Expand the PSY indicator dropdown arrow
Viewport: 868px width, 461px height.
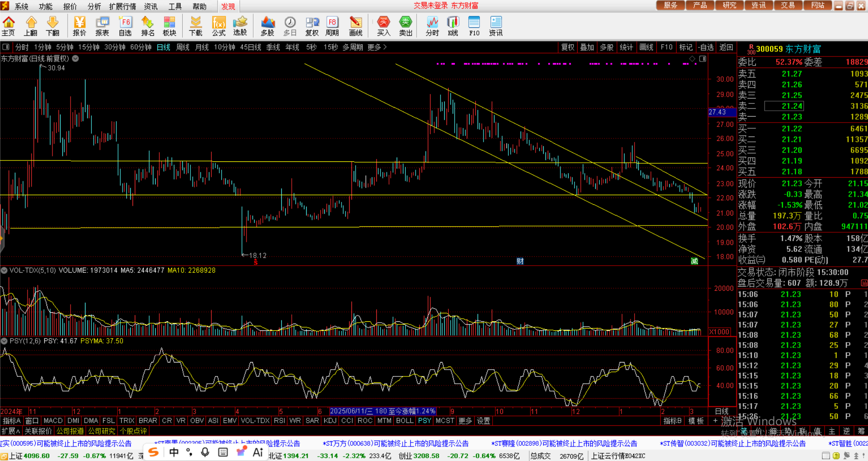pos(4,341)
